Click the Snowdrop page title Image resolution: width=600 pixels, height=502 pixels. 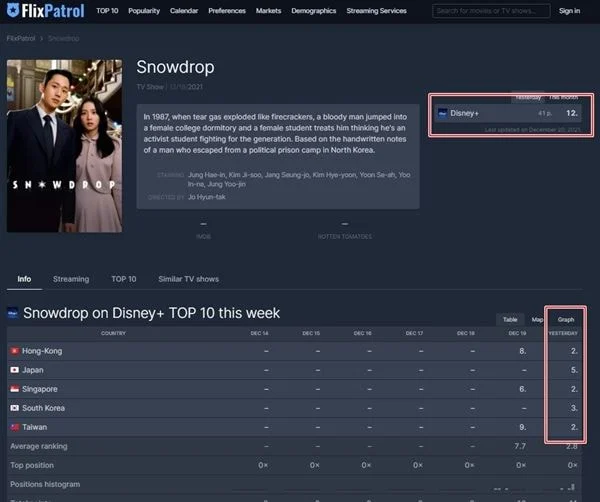pos(175,67)
